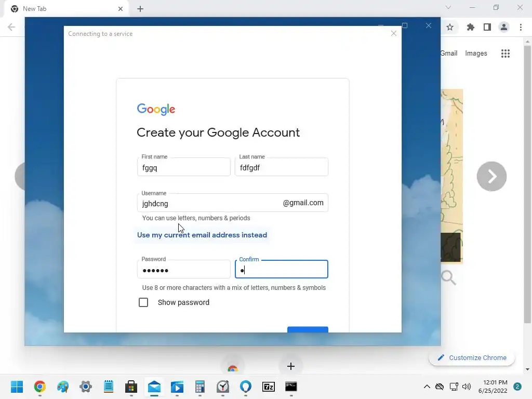The width and height of the screenshot is (532, 399).
Task: Bookmark this tab with the star icon
Action: tap(450, 27)
